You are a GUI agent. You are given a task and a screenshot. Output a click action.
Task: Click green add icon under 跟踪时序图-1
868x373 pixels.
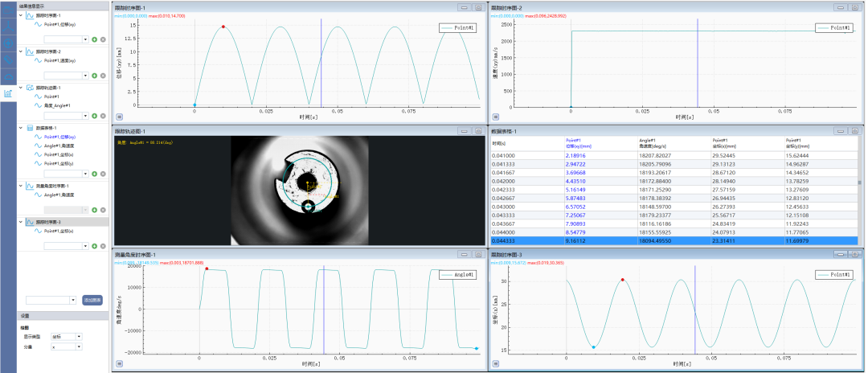coord(94,39)
